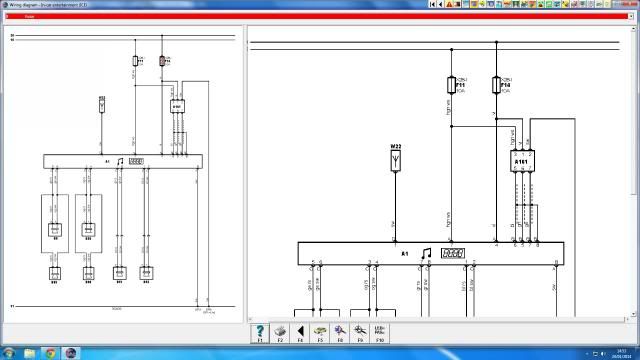
Task: Open help with the F1 question mark
Action: point(260,333)
